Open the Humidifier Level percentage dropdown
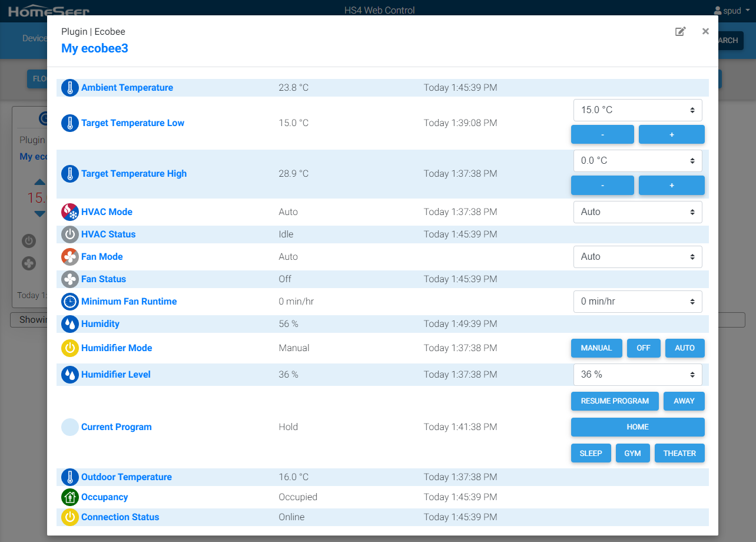 638,374
